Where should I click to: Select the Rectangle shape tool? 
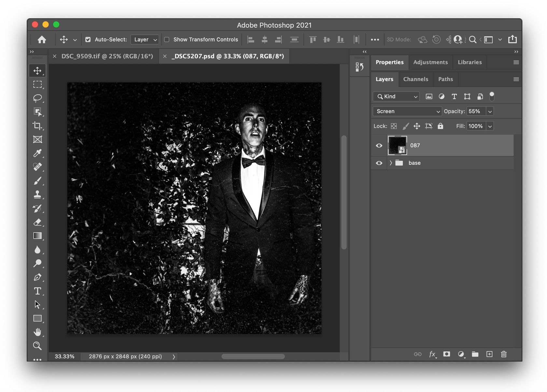pos(37,318)
